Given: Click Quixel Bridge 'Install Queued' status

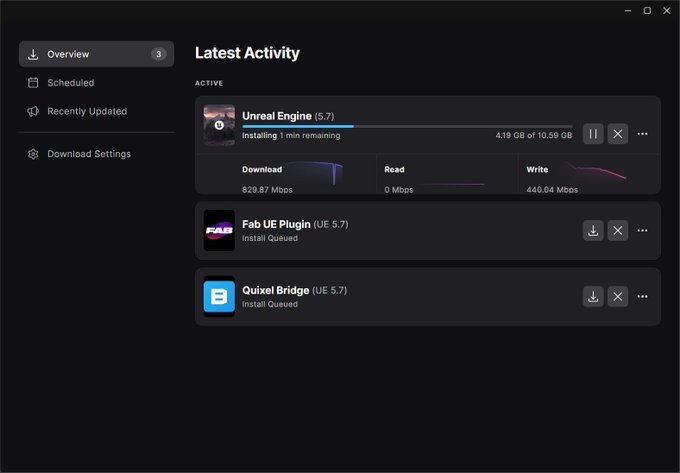Looking at the screenshot, I should click(x=270, y=304).
